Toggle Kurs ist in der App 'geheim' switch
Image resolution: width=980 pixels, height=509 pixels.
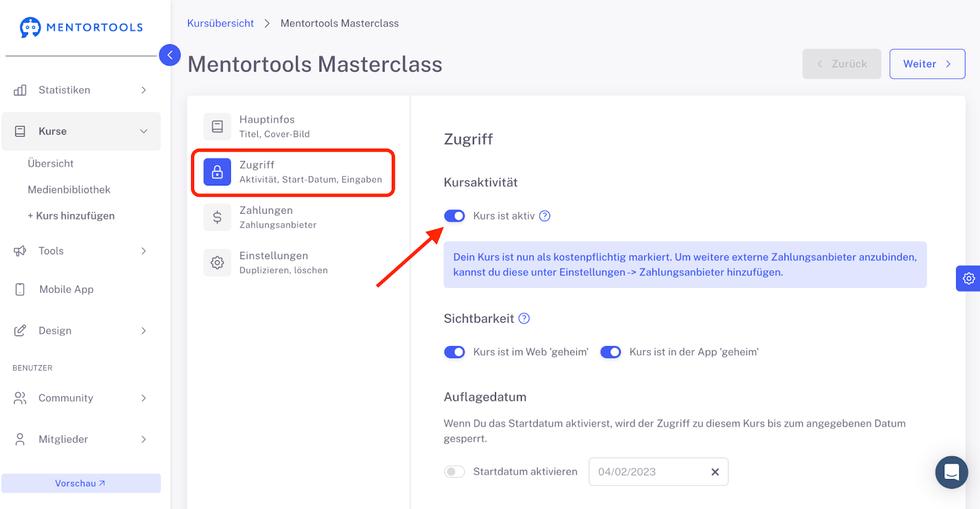(x=611, y=352)
